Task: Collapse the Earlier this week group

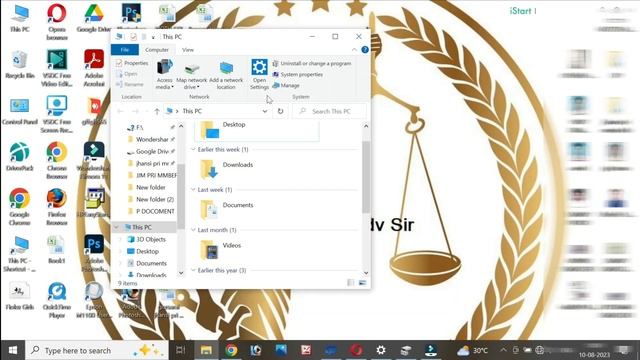Action: coord(193,150)
